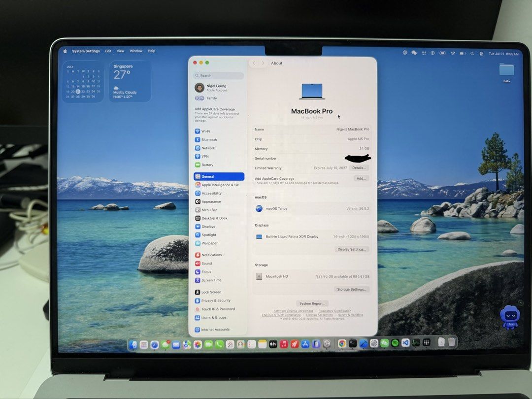The image size is (532, 399).
Task: Click the battery status icon in menu bar
Action: [x=463, y=54]
